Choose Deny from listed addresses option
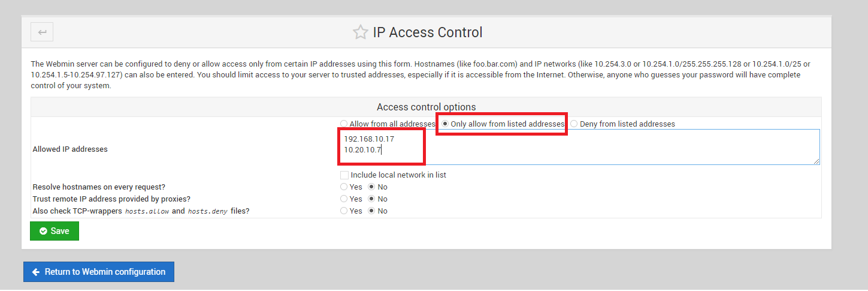868x291 pixels. (574, 124)
